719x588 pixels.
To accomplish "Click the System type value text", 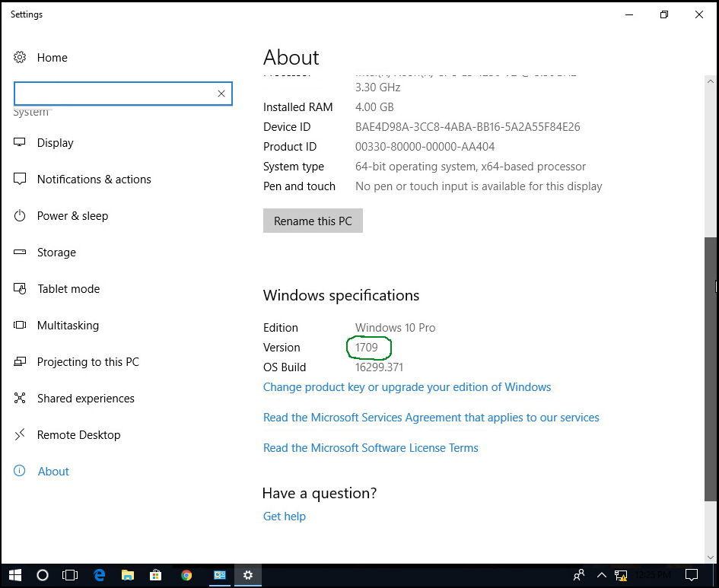I will (470, 167).
